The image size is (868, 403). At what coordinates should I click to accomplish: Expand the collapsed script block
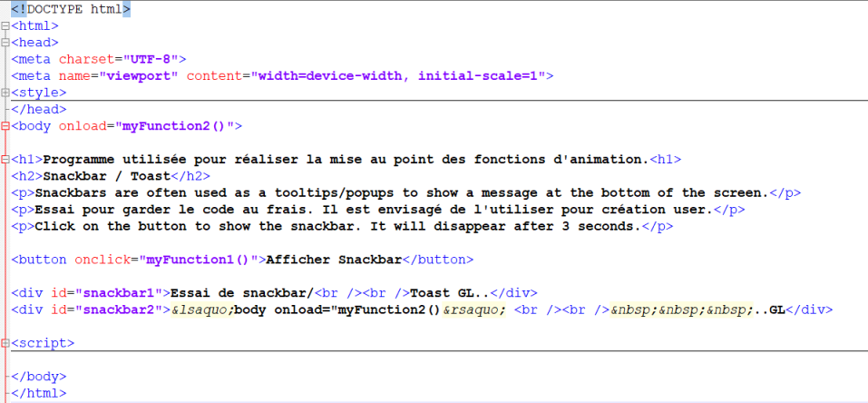coord(5,344)
